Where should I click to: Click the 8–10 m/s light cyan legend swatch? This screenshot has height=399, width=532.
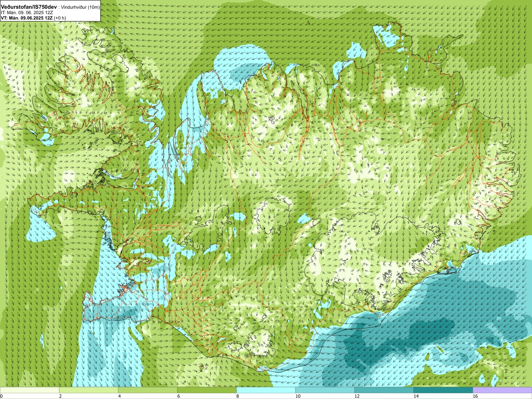pyautogui.click(x=266, y=390)
